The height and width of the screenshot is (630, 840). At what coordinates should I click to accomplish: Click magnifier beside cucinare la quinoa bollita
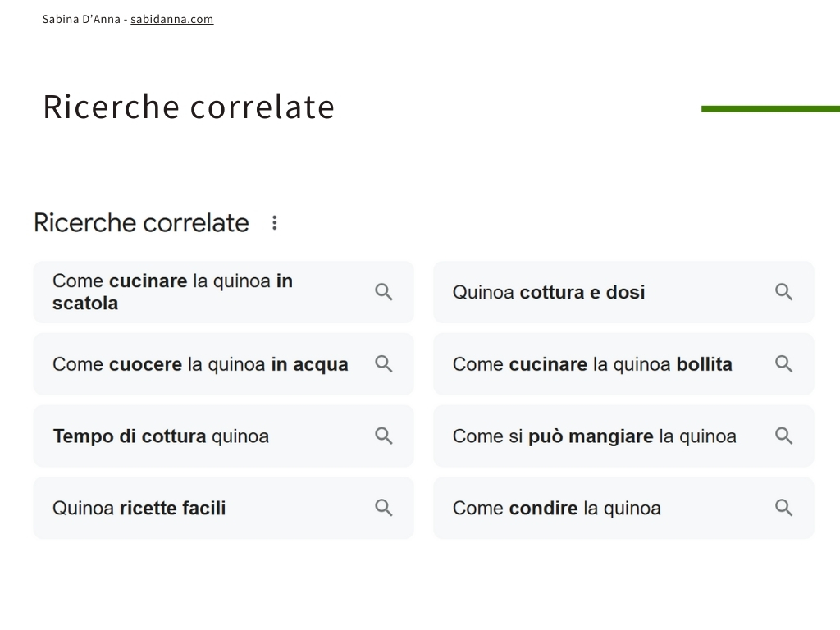pyautogui.click(x=783, y=363)
